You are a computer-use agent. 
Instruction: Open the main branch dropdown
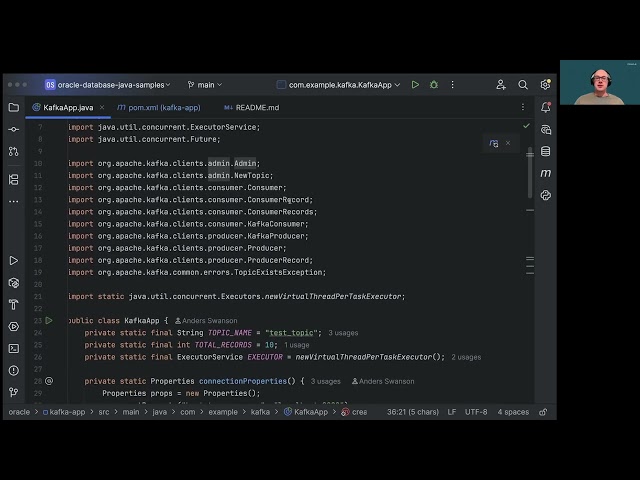point(205,85)
